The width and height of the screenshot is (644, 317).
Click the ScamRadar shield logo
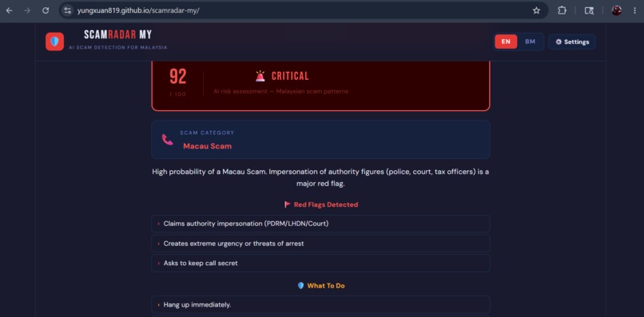click(x=54, y=42)
